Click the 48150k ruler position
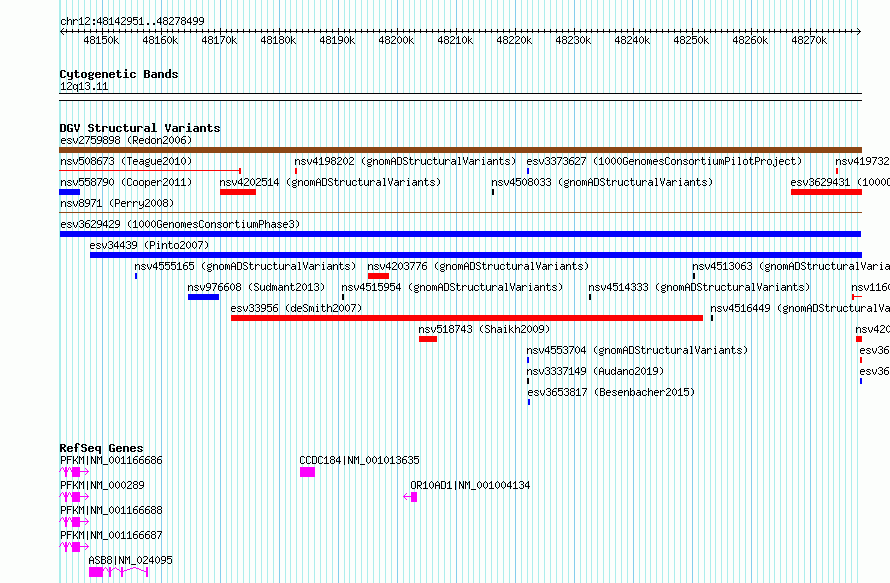The width and height of the screenshot is (890, 583). (101, 40)
